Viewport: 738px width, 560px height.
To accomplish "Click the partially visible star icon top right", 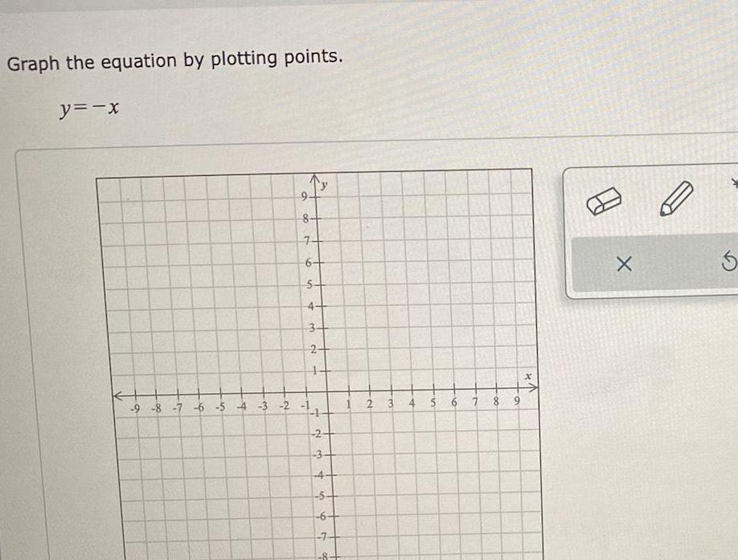I will point(734,183).
